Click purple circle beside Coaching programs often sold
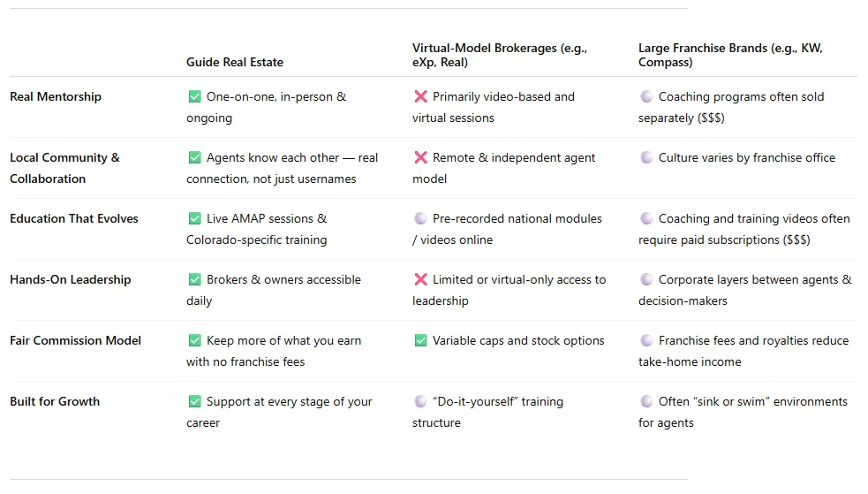The height and width of the screenshot is (494, 868). [646, 96]
